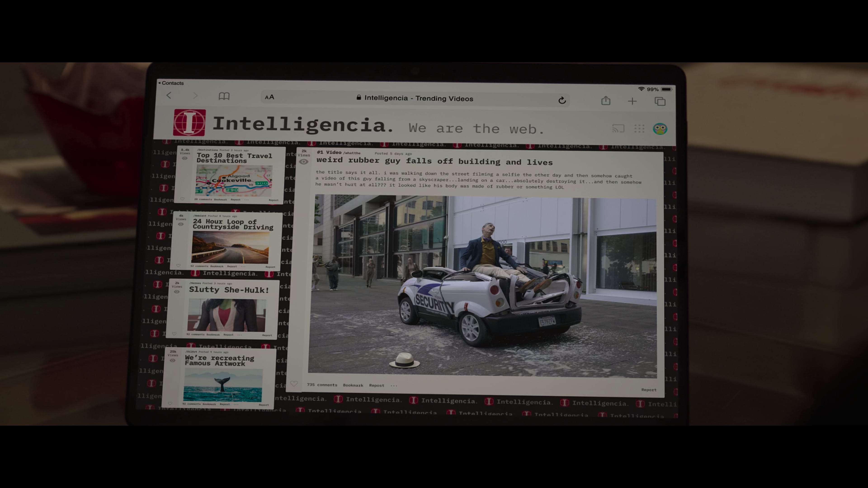The height and width of the screenshot is (488, 868).
Task: Show all tabs with the tabs overview icon
Action: 660,101
